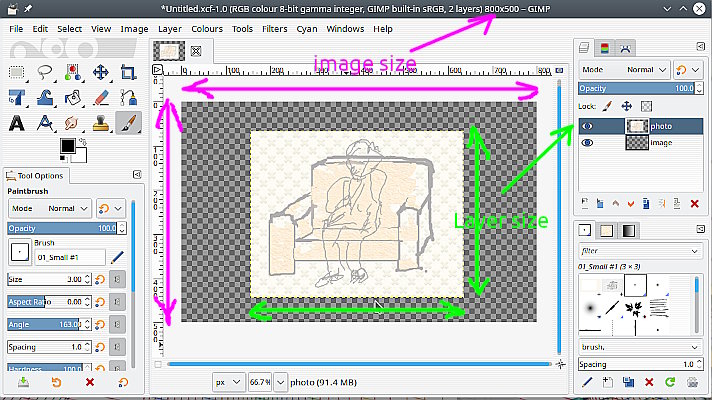Select the Crop tool
The width and height of the screenshot is (712, 400).
pyautogui.click(x=129, y=72)
